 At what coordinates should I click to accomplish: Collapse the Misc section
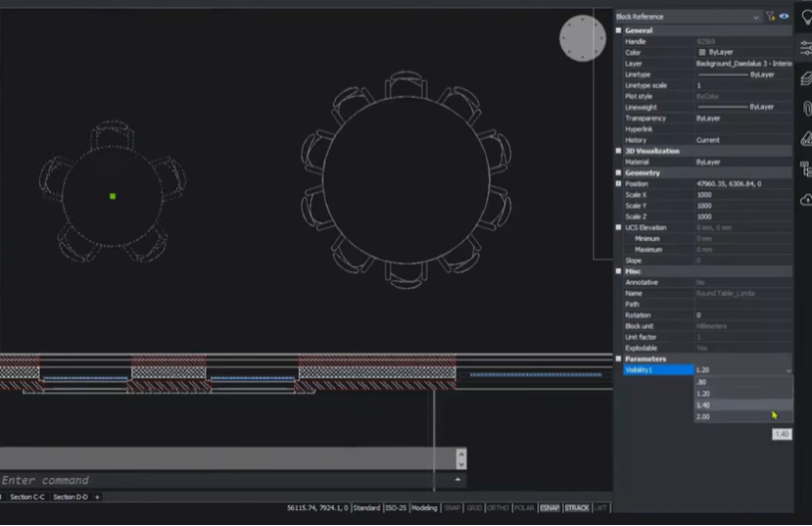tap(619, 271)
